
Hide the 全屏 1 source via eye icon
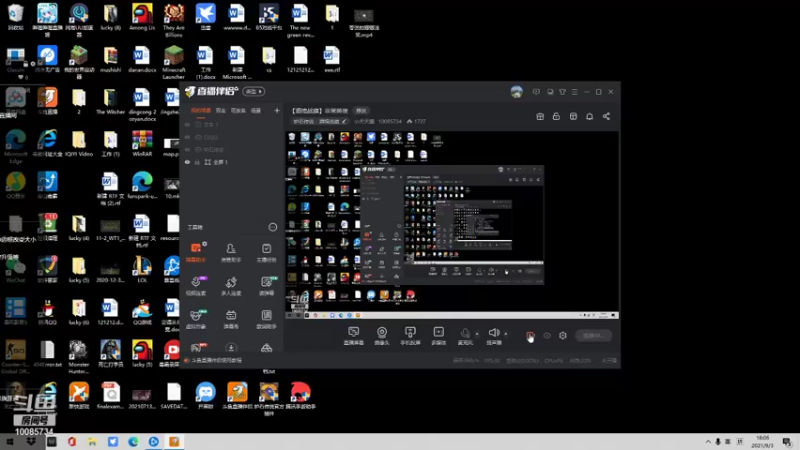click(x=187, y=162)
